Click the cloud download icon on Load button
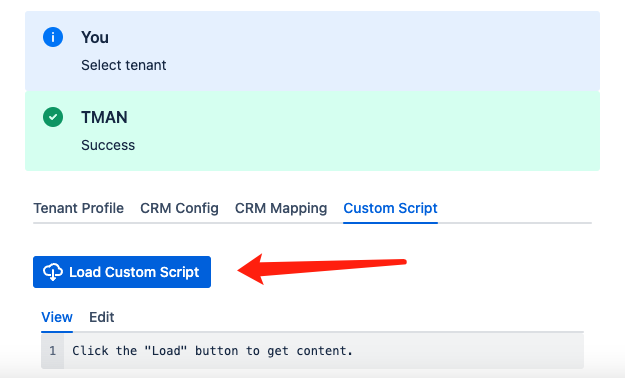The height and width of the screenshot is (378, 625). (53, 272)
